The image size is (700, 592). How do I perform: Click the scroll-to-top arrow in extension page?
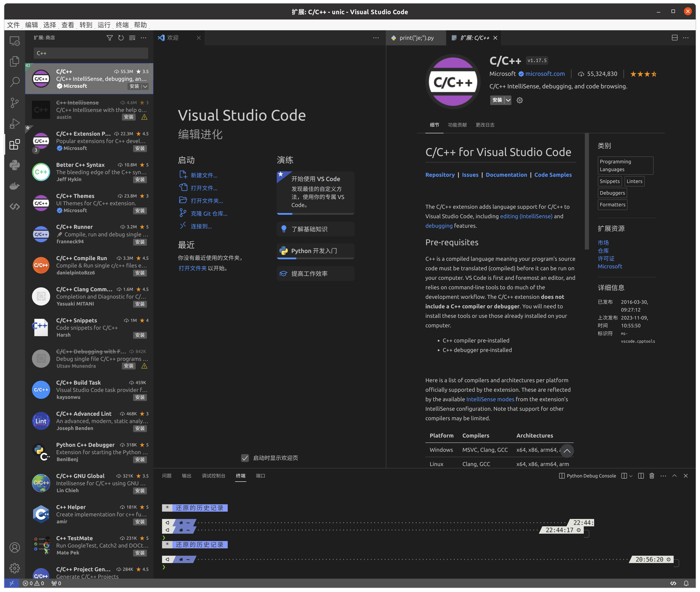(567, 451)
